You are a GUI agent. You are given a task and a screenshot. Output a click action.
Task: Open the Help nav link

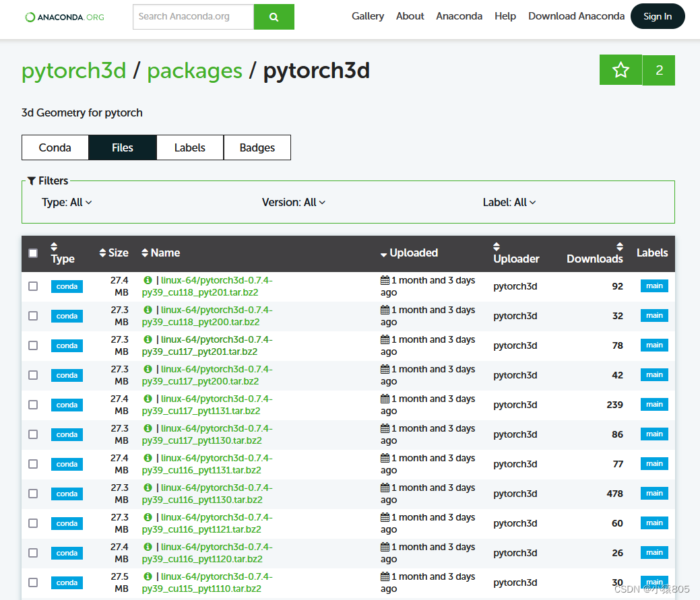click(x=505, y=16)
